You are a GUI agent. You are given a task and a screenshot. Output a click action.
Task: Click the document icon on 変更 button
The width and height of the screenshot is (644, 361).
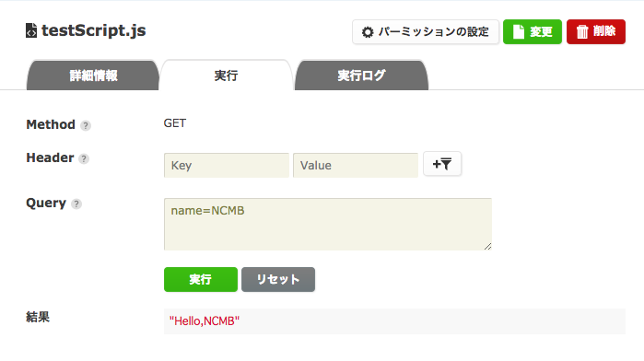tap(519, 31)
